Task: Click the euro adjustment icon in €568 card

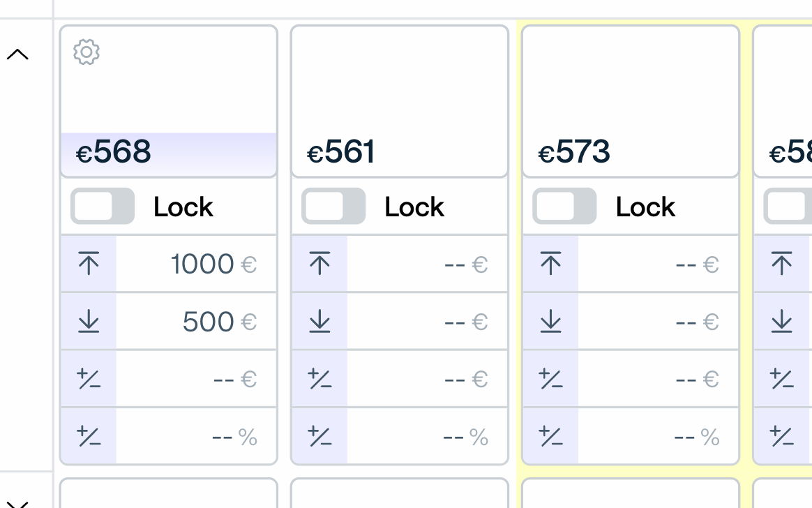Action: (x=89, y=379)
